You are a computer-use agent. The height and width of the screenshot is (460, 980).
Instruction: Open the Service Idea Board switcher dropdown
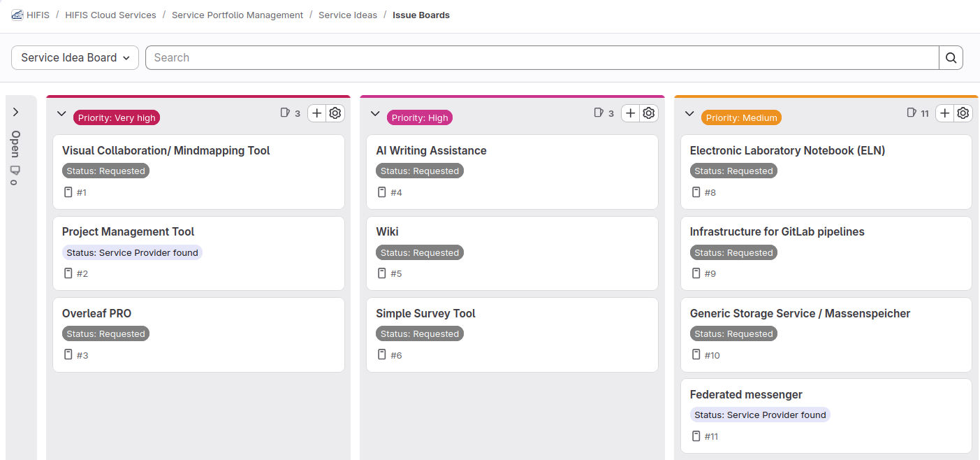pos(75,58)
